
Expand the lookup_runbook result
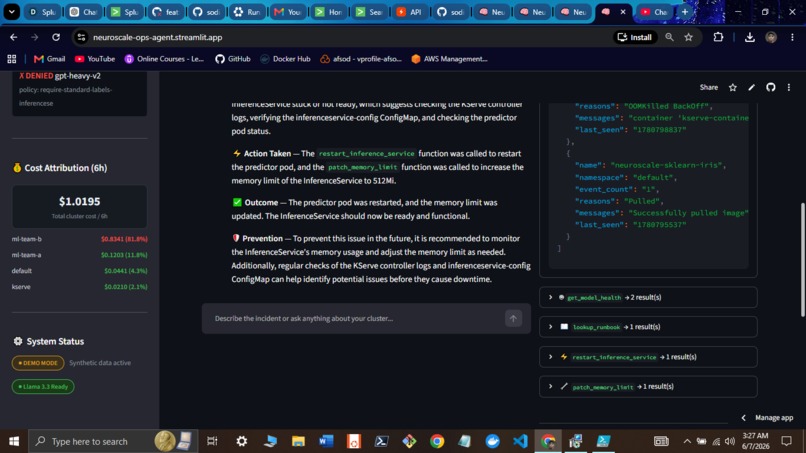click(648, 327)
